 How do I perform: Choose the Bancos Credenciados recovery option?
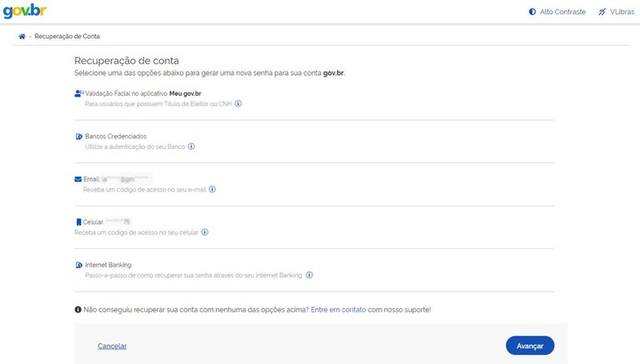114,136
